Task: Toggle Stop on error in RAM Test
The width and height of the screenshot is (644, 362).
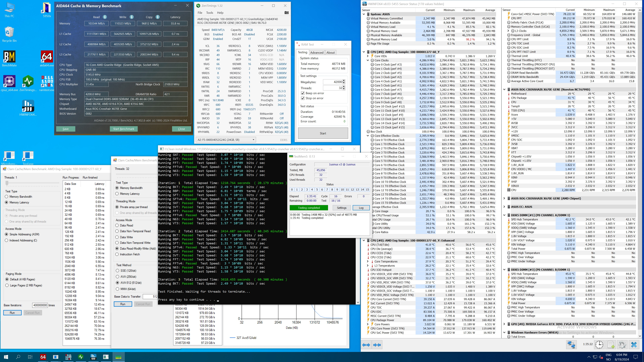Action: point(303,98)
